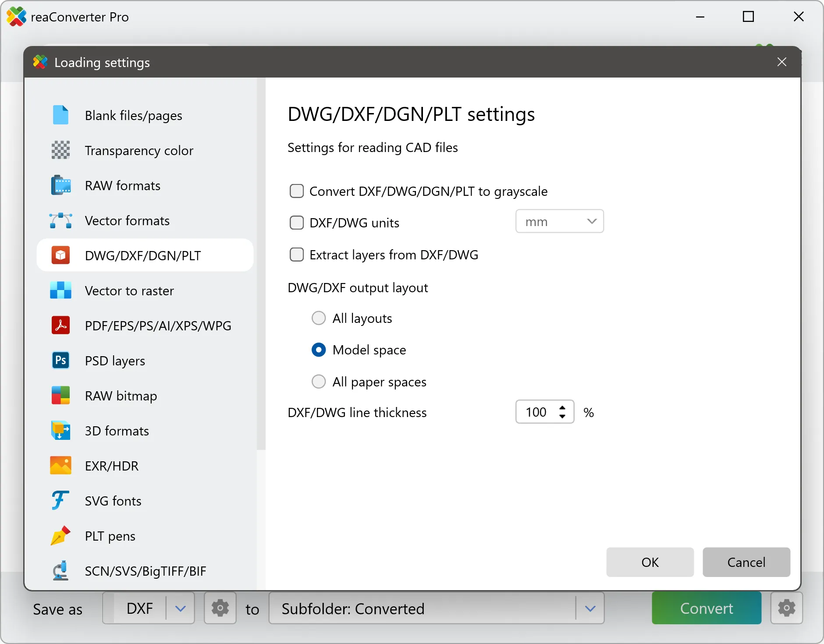
Task: Select the All layouts output option
Action: click(x=319, y=318)
